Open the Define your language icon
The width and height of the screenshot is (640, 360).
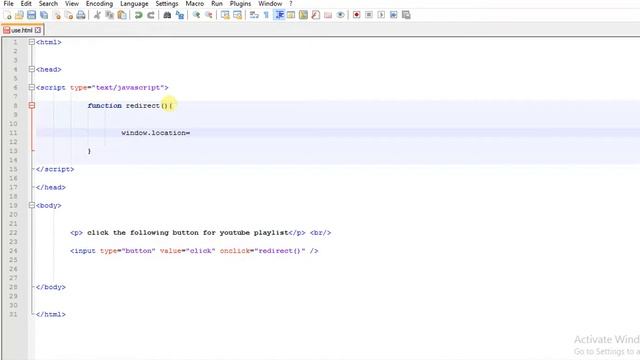click(291, 15)
